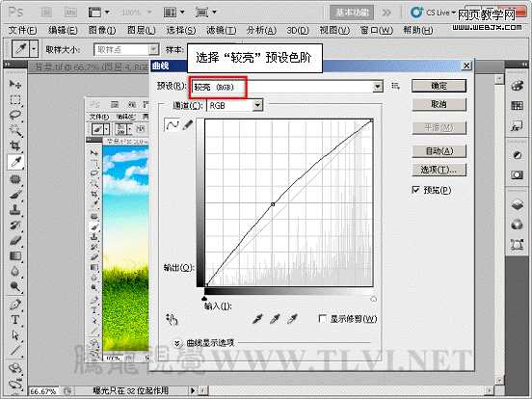532x399 pixels.
Task: Click the white point input slider
Action: click(x=373, y=299)
